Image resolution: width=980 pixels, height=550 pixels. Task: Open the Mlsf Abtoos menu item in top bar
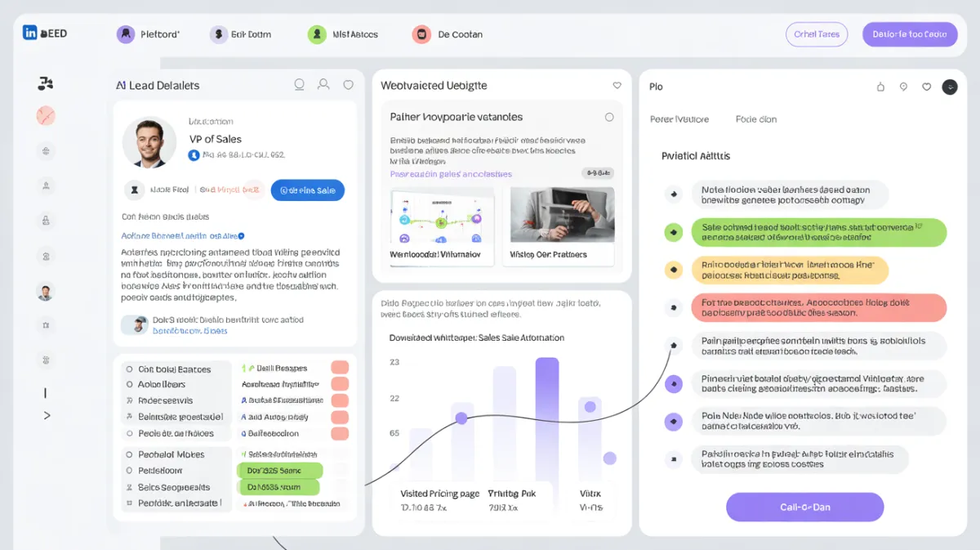point(343,34)
